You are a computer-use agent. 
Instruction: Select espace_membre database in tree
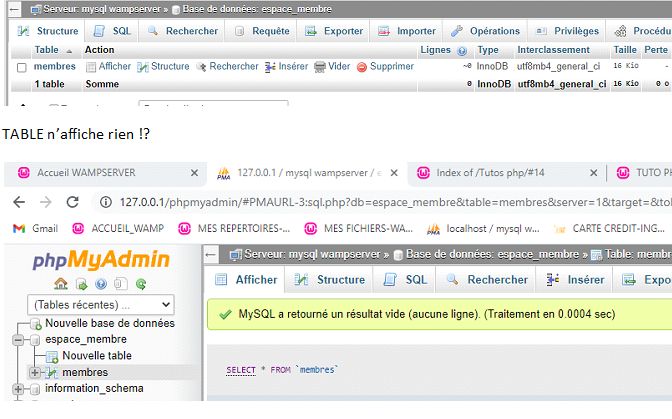(86, 339)
